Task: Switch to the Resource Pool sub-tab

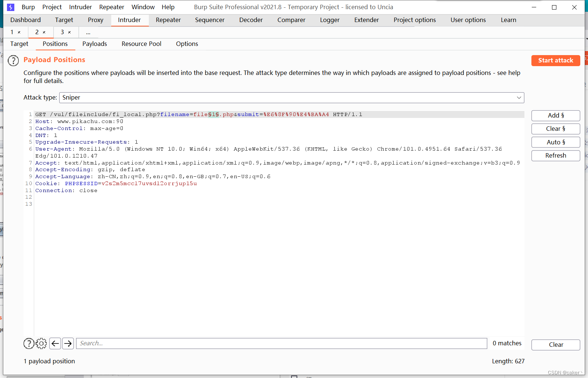Action: [141, 44]
